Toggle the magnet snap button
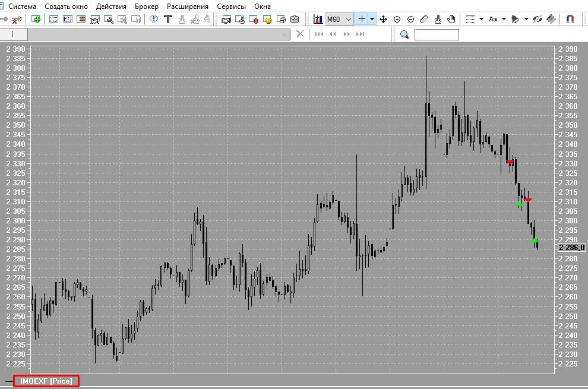The image size is (588, 389). coord(570,19)
